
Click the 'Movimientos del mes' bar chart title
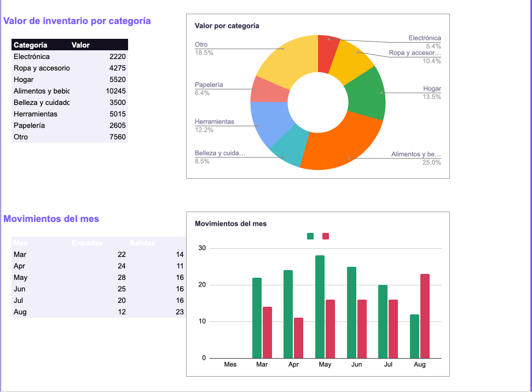[231, 224]
